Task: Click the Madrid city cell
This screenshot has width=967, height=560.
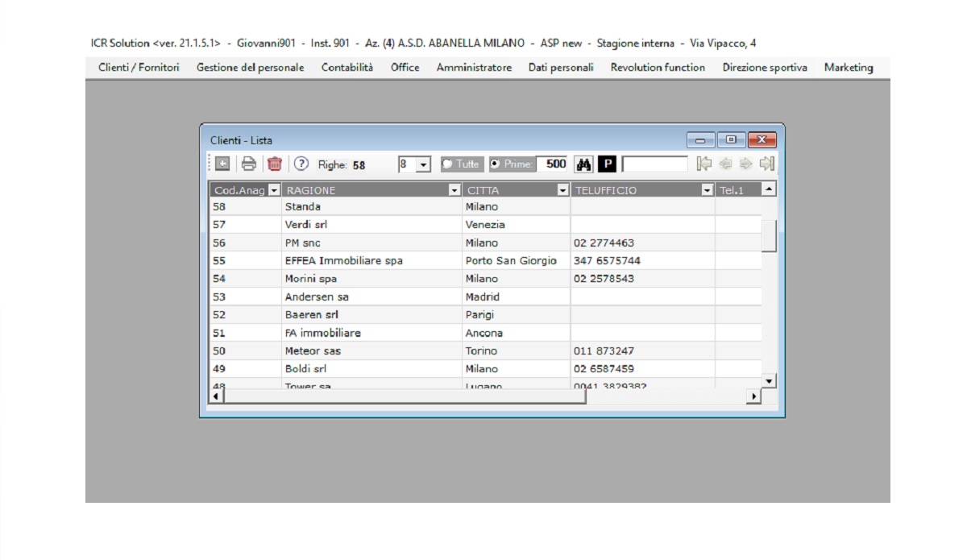Action: pyautogui.click(x=517, y=297)
